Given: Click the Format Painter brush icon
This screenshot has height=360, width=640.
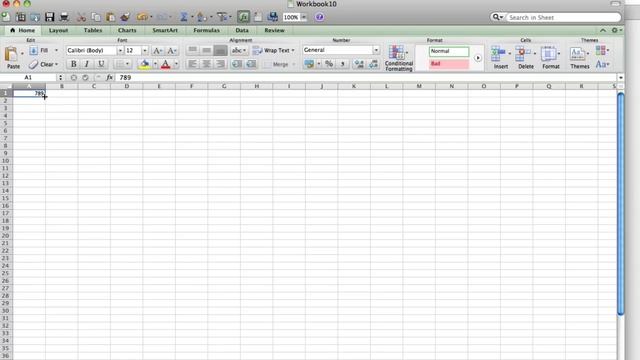Looking at the screenshot, I should tap(125, 17).
